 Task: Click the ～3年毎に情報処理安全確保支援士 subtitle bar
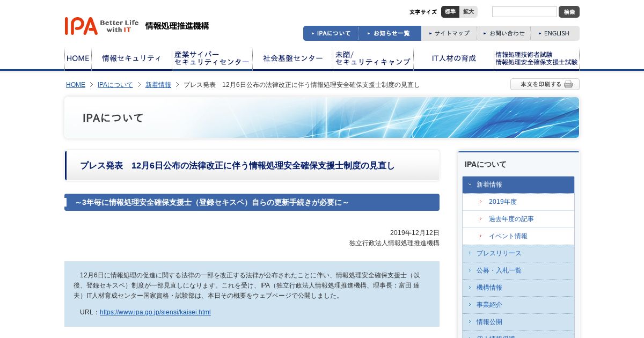coord(252,202)
